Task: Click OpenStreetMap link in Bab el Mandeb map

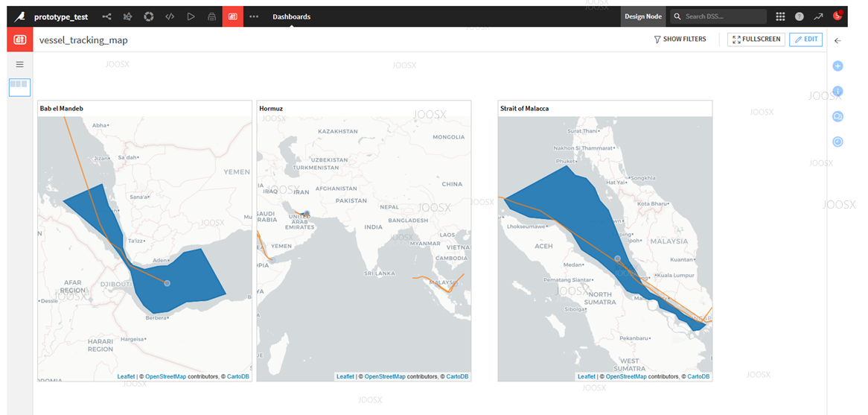Action: 166,377
